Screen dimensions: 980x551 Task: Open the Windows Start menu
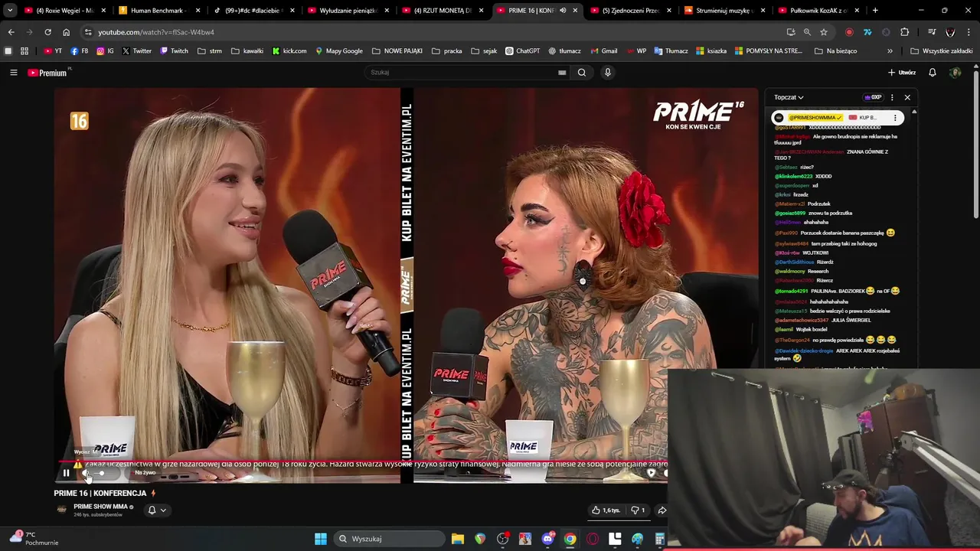click(321, 539)
